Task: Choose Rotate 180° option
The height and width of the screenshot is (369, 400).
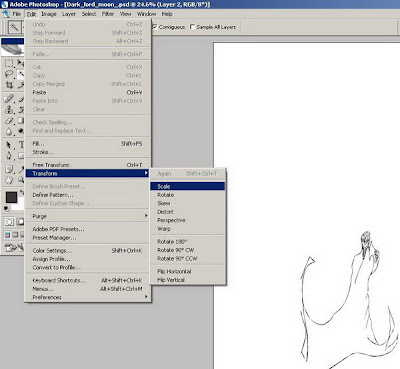Action: [x=188, y=241]
